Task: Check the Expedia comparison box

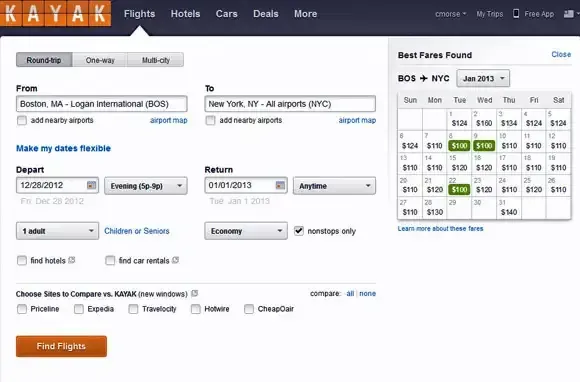Action: point(79,309)
